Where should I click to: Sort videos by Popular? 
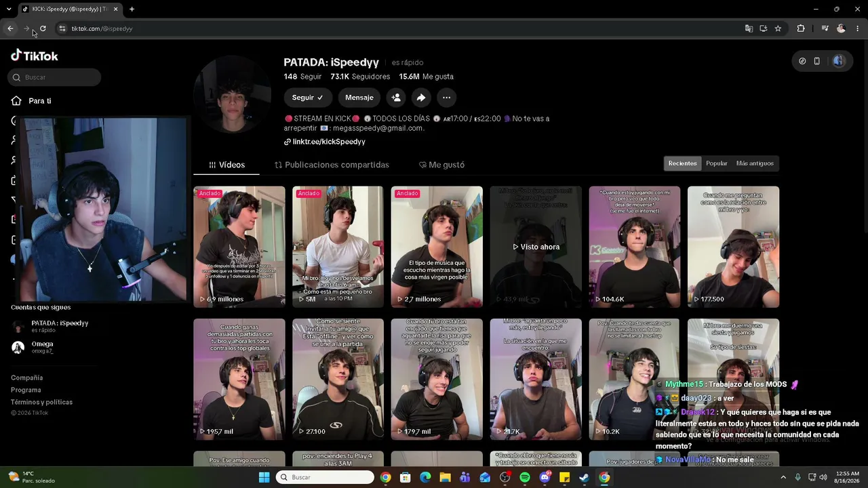(717, 163)
